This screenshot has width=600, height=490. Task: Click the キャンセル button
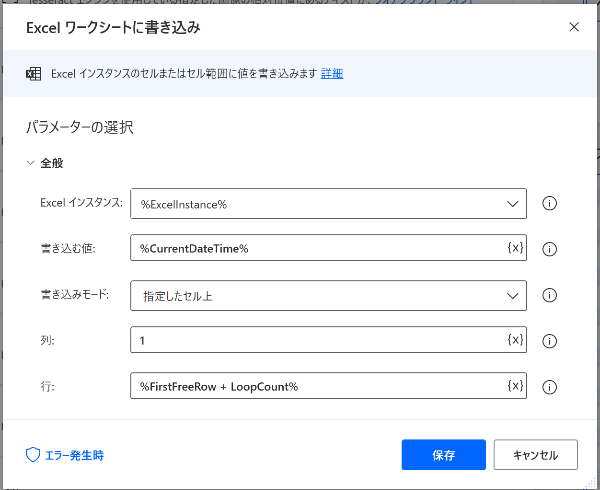535,455
